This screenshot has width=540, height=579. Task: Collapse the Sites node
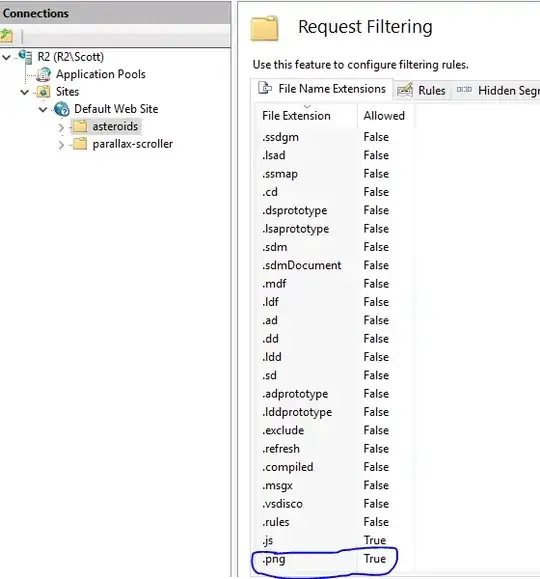tap(24, 92)
